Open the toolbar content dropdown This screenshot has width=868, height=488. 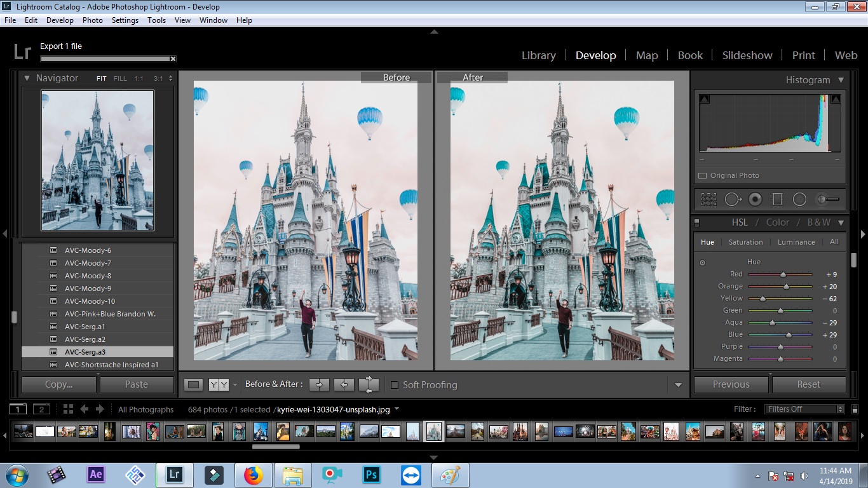(678, 385)
